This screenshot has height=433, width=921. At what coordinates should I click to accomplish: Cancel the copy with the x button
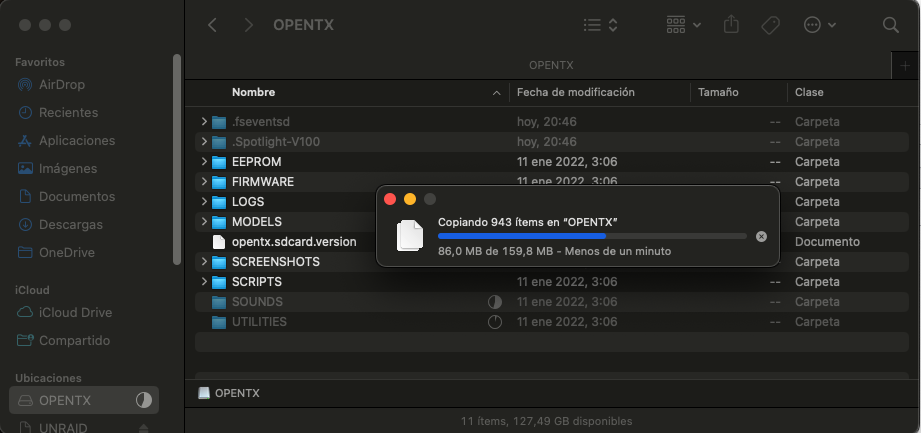tap(761, 236)
